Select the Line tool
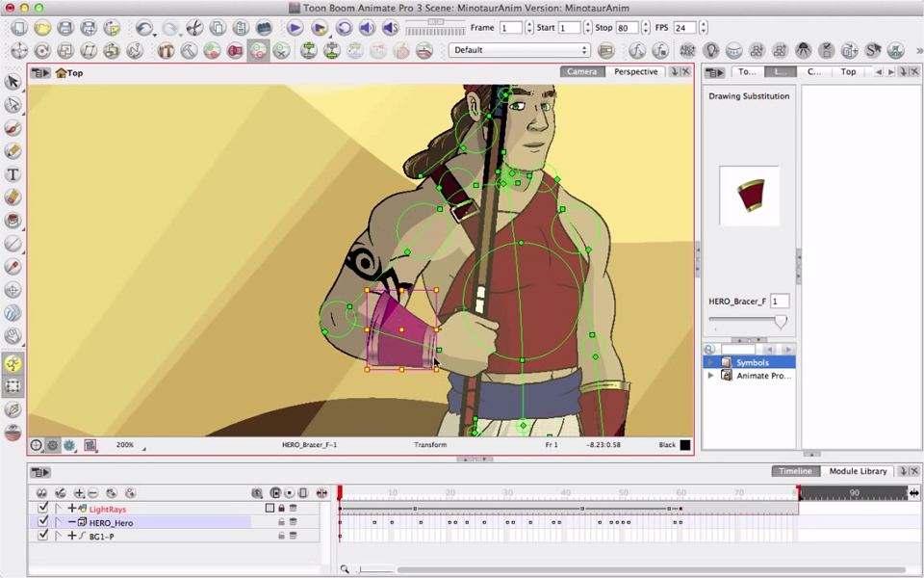Screen dimensions: 924x578 pyautogui.click(x=13, y=243)
